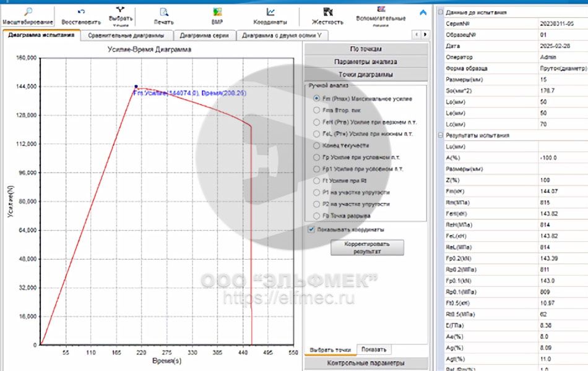The height and width of the screenshot is (371, 588).
Task: Export the diagram with the BMP icon
Action: [x=217, y=12]
